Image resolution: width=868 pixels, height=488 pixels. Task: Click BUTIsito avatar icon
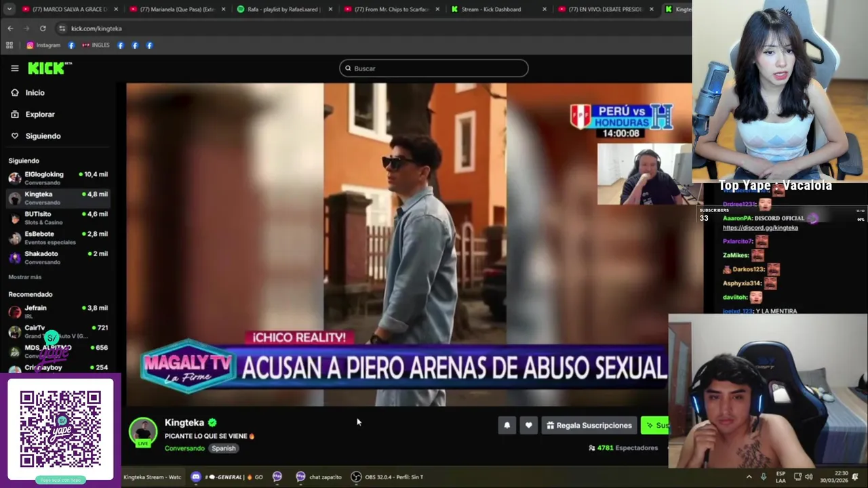(14, 218)
